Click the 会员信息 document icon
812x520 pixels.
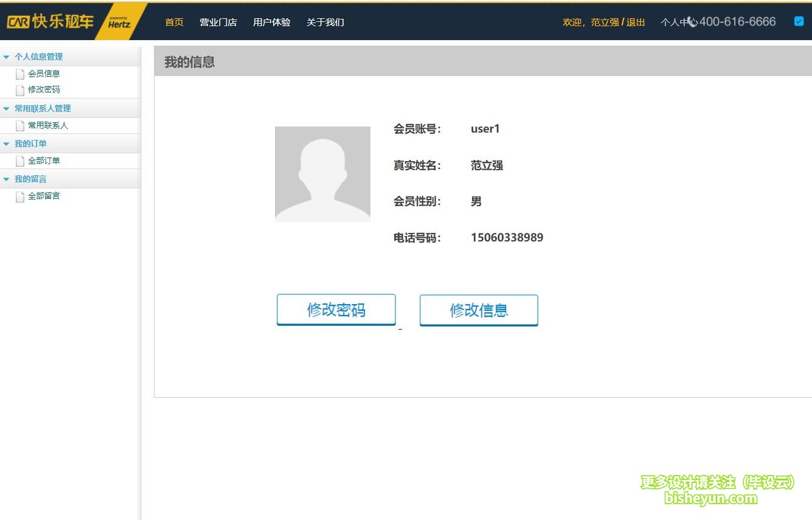point(20,73)
